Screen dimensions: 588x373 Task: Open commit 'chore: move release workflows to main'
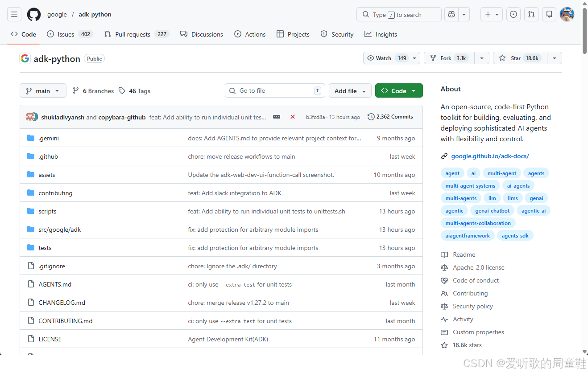[x=241, y=156]
